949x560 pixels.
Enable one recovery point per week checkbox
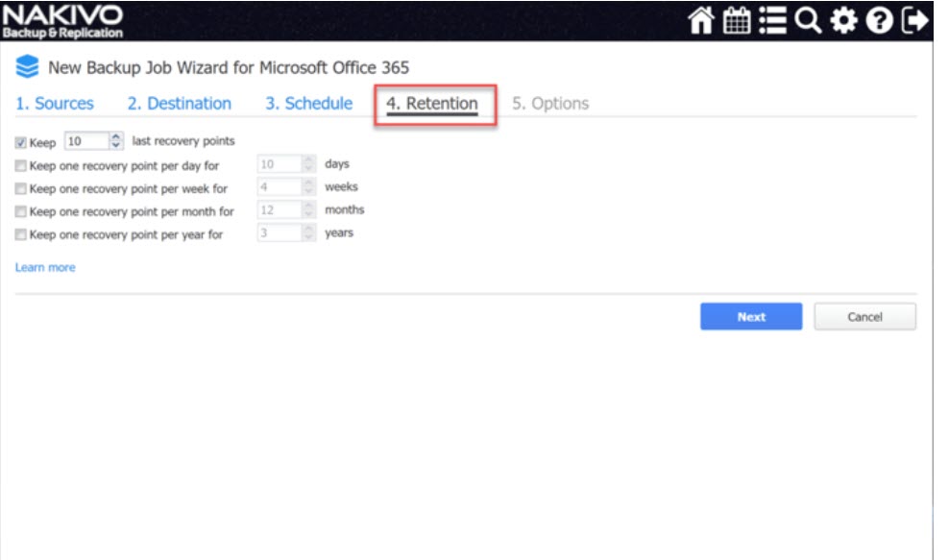click(20, 188)
